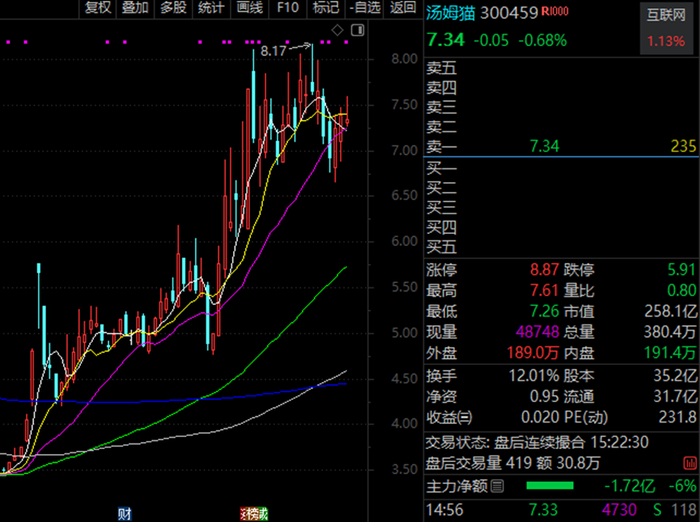This screenshot has width=700, height=522.
Task: Click the 最低 value 7.26
Action: coord(544,311)
